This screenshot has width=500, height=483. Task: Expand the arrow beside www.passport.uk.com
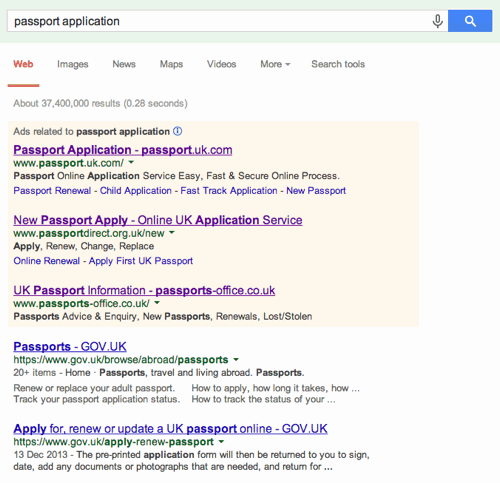click(131, 162)
